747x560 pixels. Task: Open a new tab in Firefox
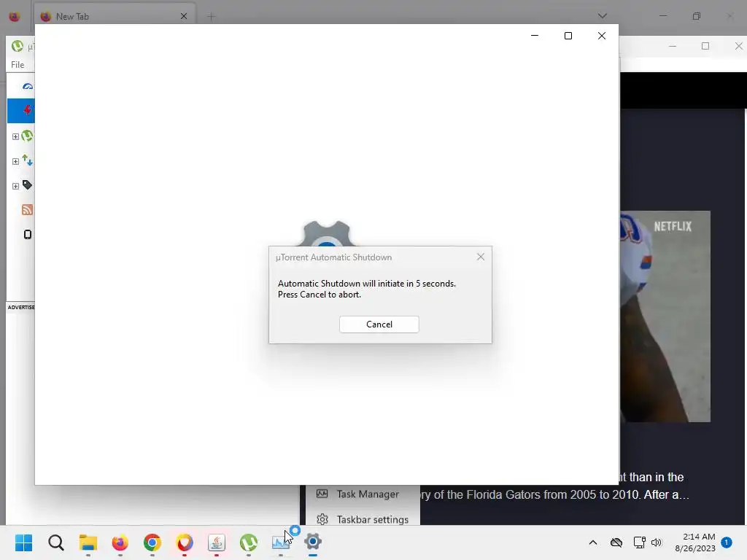[211, 17]
